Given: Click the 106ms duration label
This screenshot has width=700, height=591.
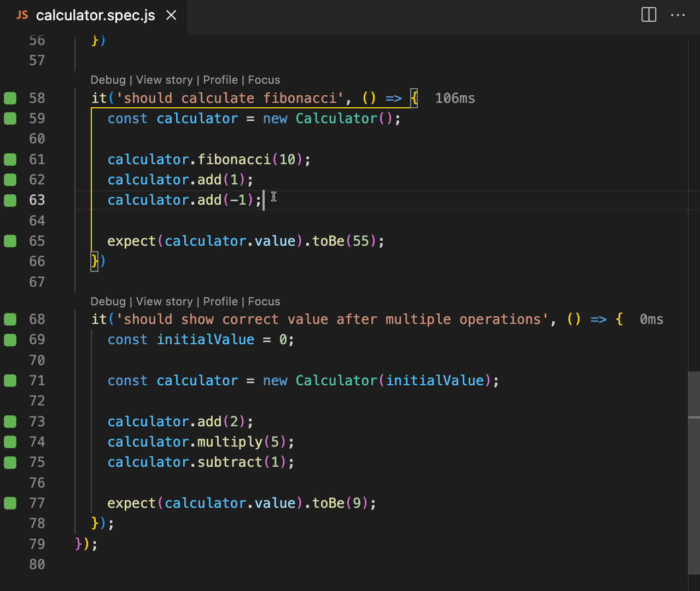Looking at the screenshot, I should [x=455, y=98].
